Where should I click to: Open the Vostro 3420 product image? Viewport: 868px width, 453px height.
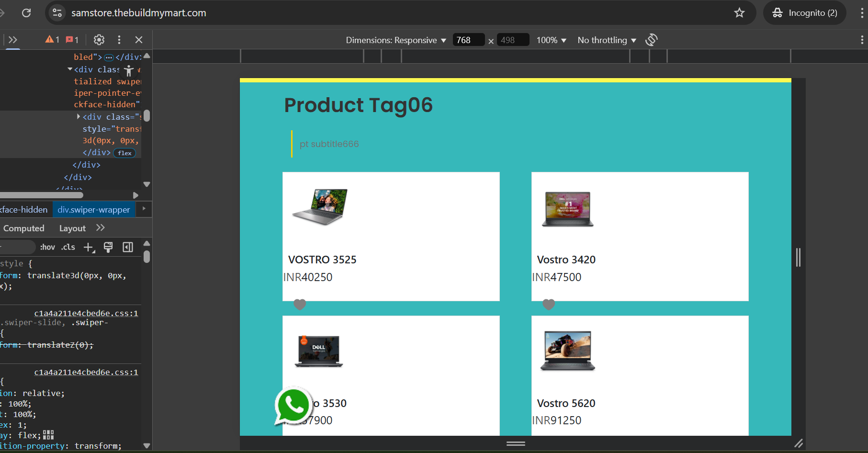pyautogui.click(x=568, y=209)
